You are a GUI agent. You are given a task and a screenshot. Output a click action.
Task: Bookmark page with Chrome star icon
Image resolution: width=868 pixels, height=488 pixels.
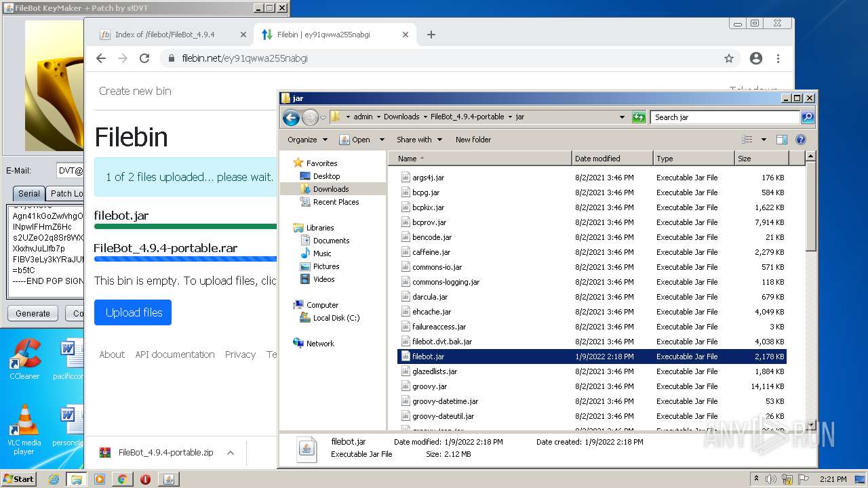[x=729, y=58]
